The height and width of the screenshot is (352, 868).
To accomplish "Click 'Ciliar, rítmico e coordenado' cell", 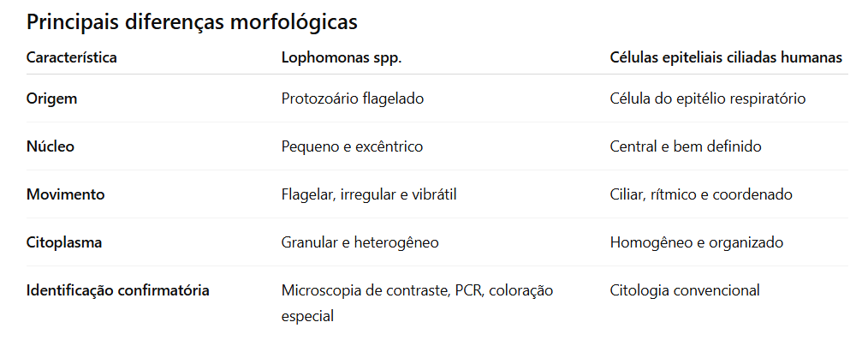I will click(701, 194).
